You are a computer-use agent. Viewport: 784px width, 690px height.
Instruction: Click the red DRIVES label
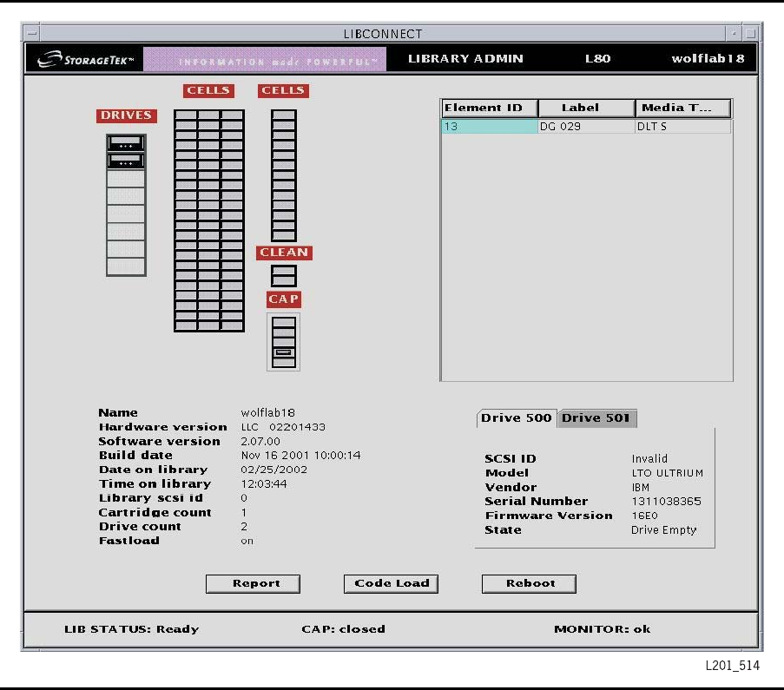tap(127, 115)
